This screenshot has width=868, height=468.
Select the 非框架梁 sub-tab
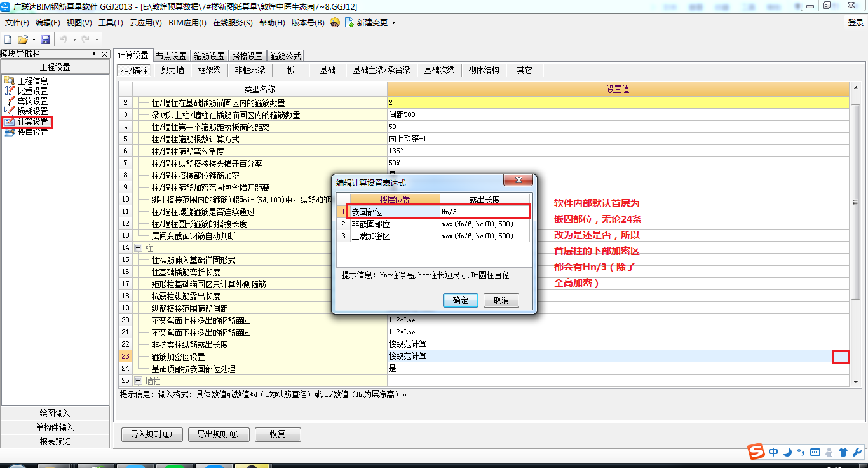[x=250, y=71]
